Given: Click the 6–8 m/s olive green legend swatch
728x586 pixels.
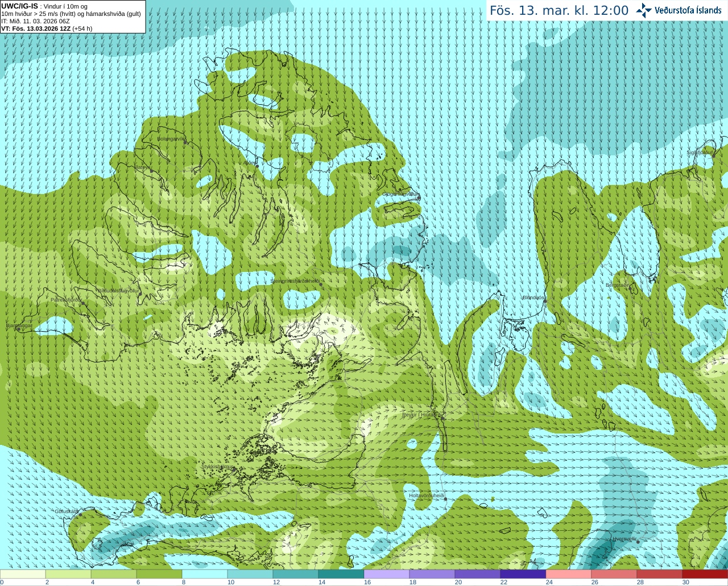Looking at the screenshot, I should (159, 574).
